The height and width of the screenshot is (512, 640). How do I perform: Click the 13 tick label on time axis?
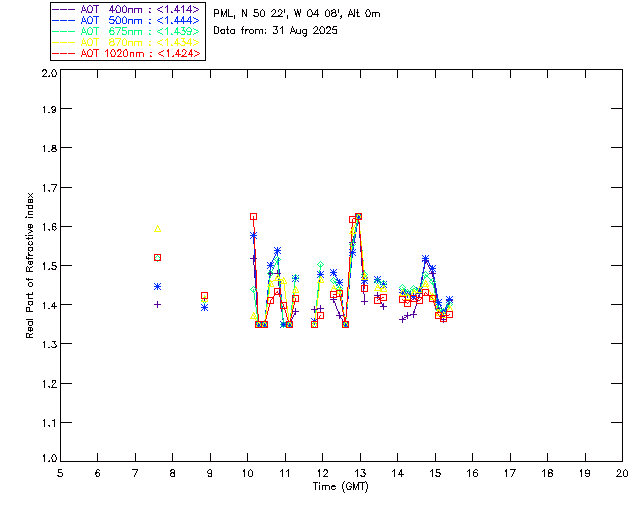coord(360,473)
